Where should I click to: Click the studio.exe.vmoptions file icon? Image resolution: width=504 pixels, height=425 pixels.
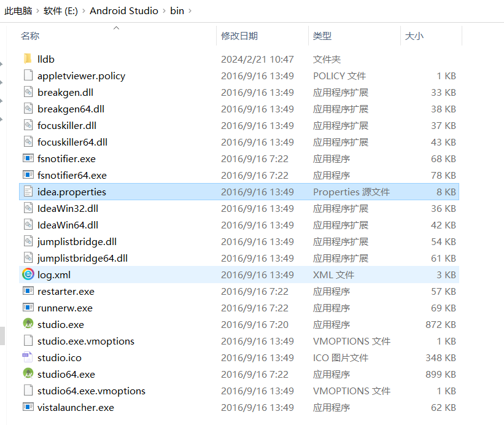(28, 341)
